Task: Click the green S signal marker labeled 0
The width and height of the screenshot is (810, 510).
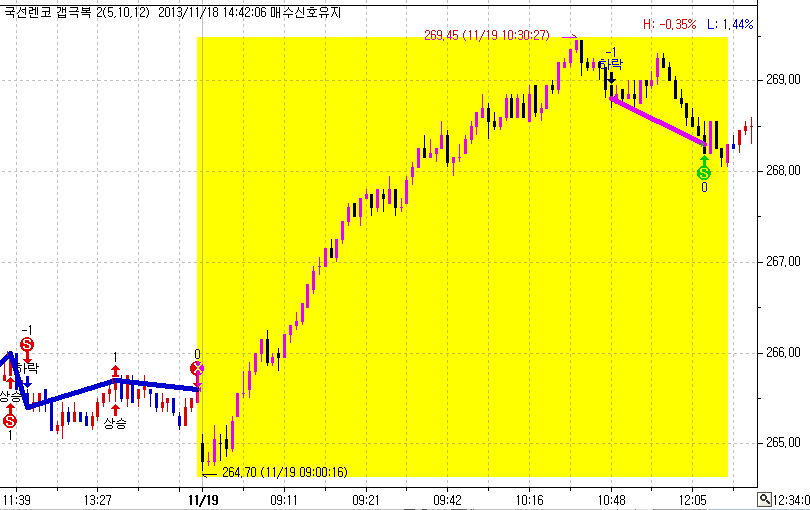Action: pos(704,173)
